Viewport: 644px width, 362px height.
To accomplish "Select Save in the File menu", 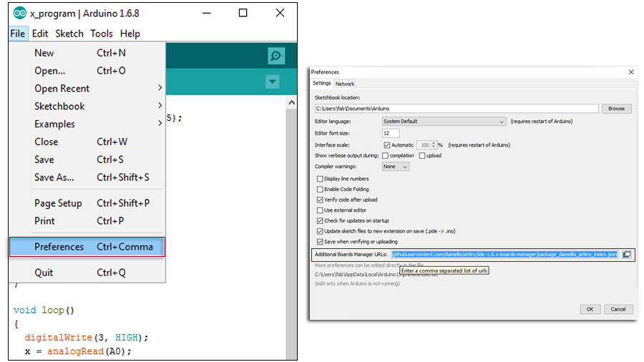I will pos(87,160).
